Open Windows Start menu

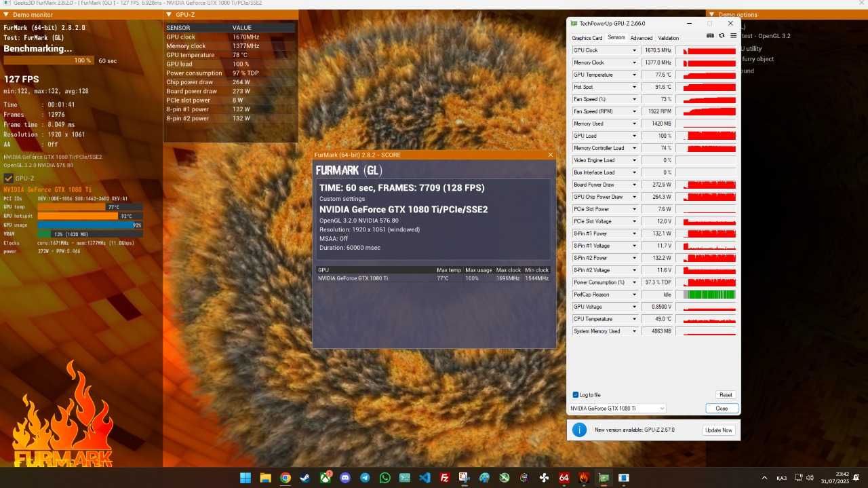(x=245, y=478)
